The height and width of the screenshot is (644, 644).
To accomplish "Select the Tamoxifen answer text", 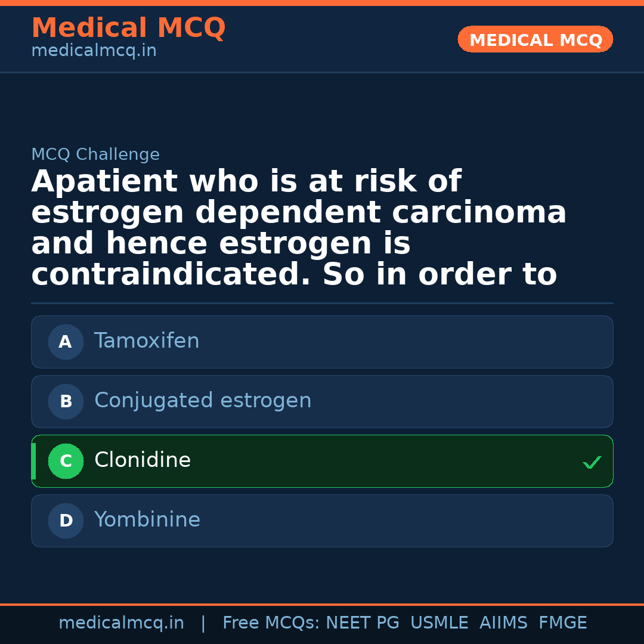I will pos(147,341).
